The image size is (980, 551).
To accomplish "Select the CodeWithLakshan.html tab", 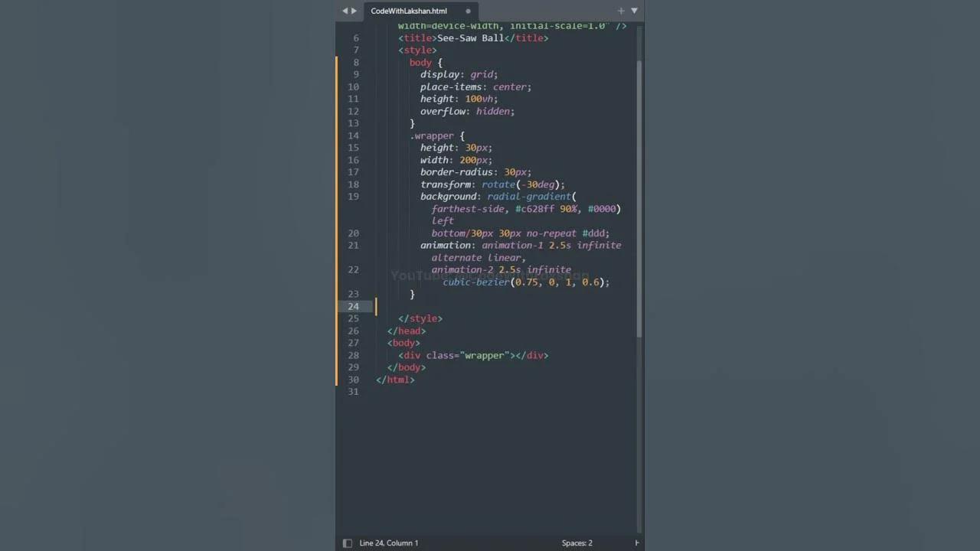I will [408, 11].
